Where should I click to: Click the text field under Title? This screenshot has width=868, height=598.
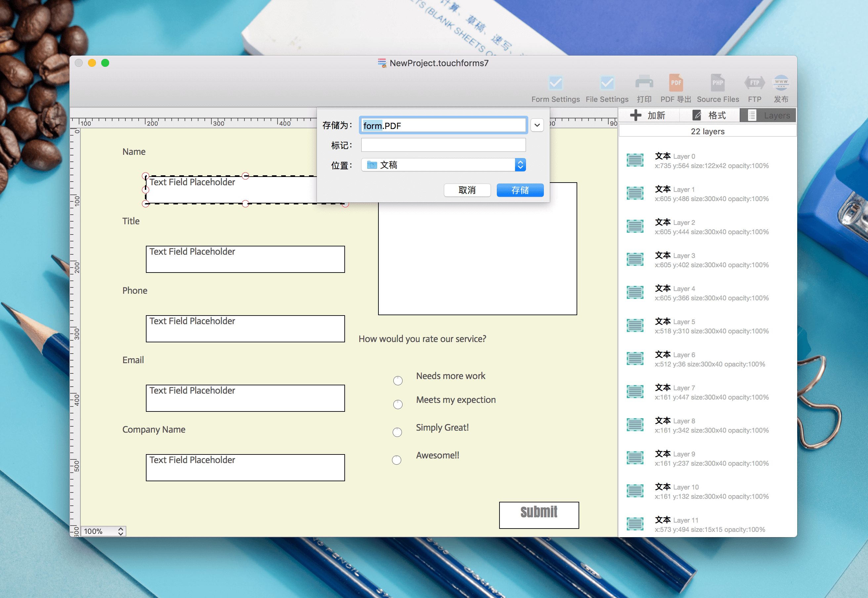tap(245, 259)
